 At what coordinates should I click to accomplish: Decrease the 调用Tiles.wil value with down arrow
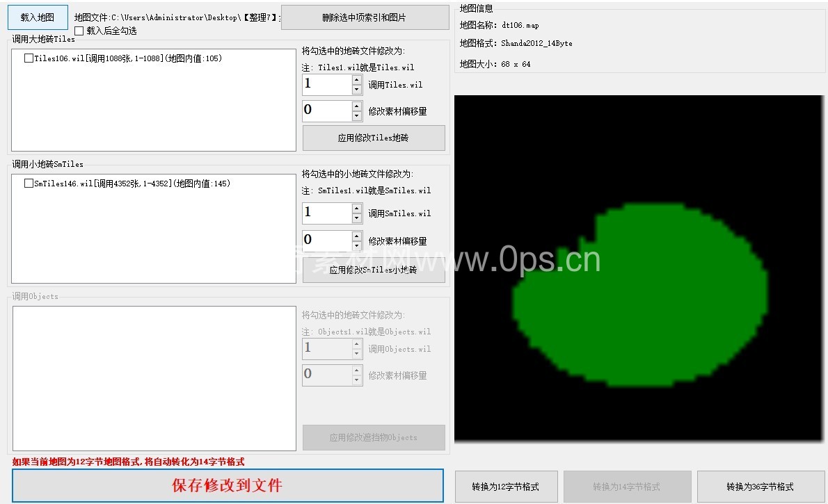click(357, 90)
